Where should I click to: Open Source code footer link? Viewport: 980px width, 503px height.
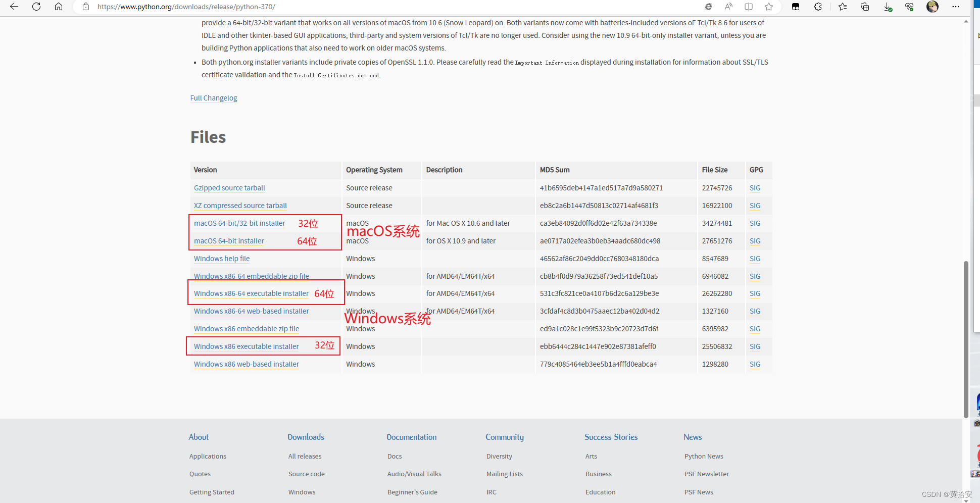click(x=307, y=474)
